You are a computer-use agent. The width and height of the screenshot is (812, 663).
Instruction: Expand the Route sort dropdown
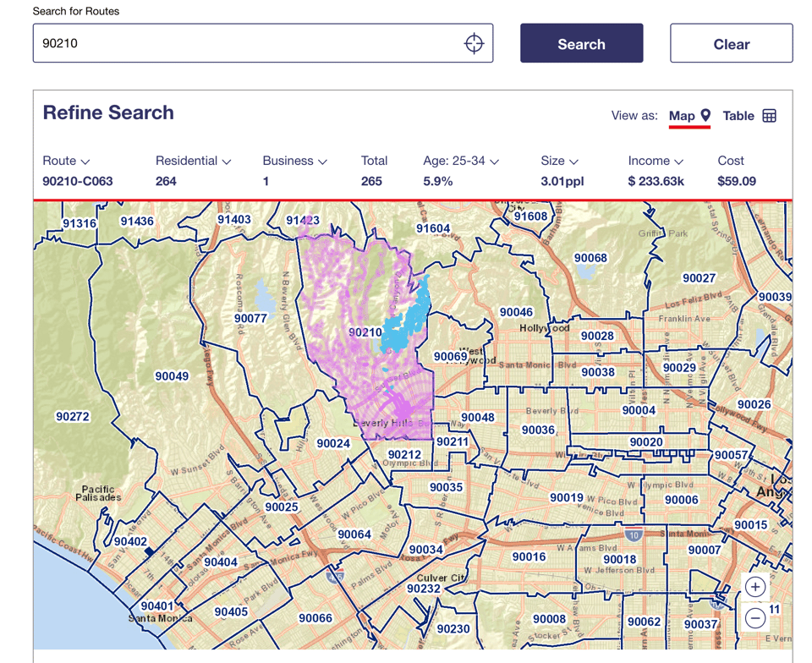66,161
